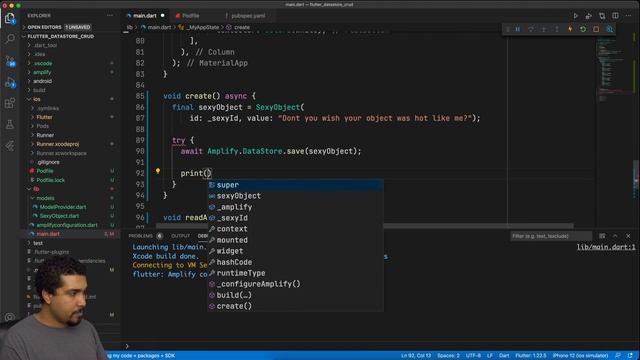The width and height of the screenshot is (640, 360).
Task: Click the lightbulb code action on line 92
Action: point(158,171)
